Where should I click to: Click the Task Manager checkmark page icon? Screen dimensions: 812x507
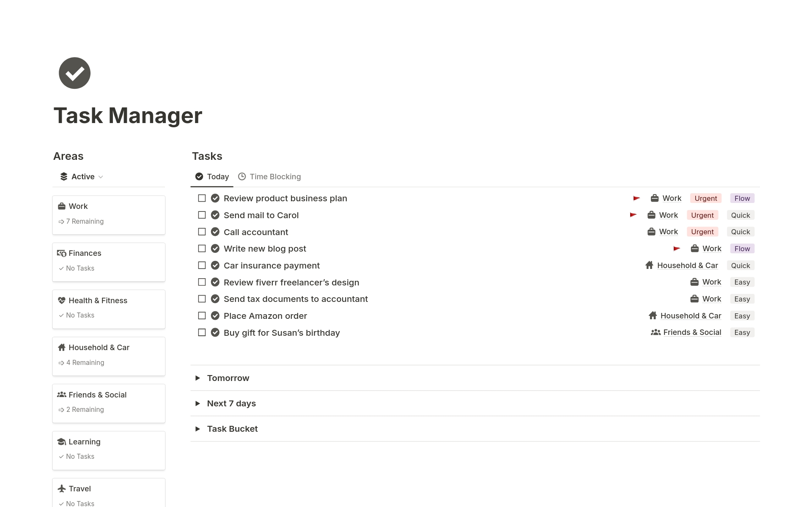[74, 73]
